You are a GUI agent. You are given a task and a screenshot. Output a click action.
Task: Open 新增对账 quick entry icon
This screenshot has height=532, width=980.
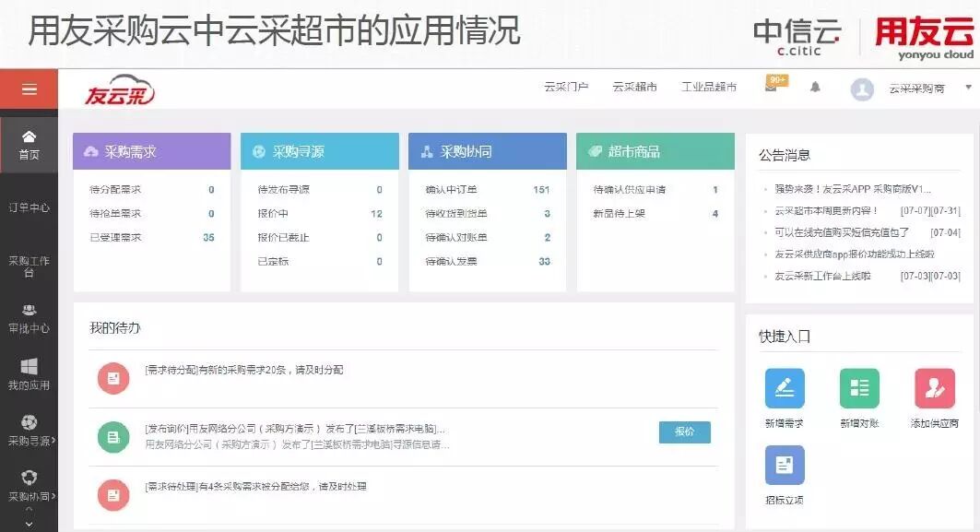click(859, 388)
